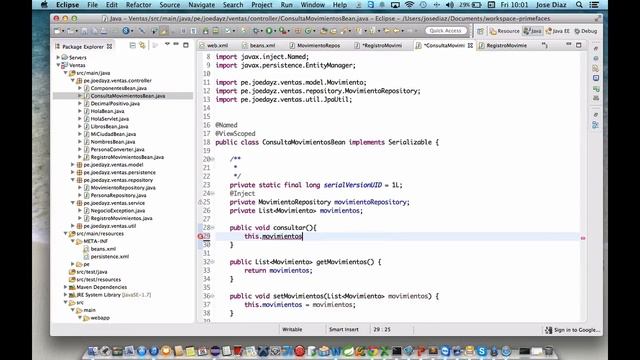This screenshot has width=640, height=360.
Task: Expand the pe.joedayz.ventas.model package
Action: pyautogui.click(x=73, y=165)
